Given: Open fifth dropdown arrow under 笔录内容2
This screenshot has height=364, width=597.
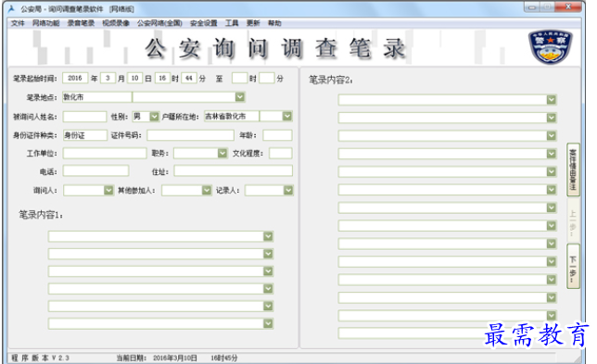Looking at the screenshot, I should click(552, 172).
